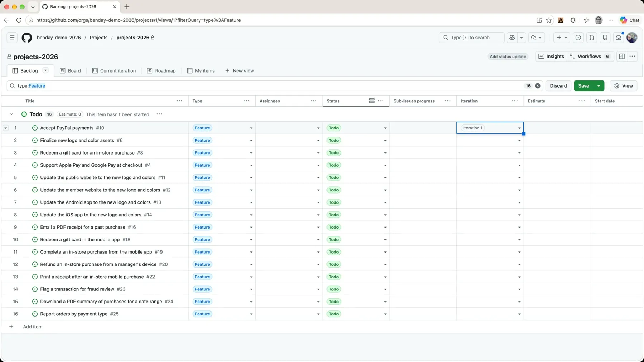
Task: Open the notifications inbox icon
Action: click(x=618, y=38)
